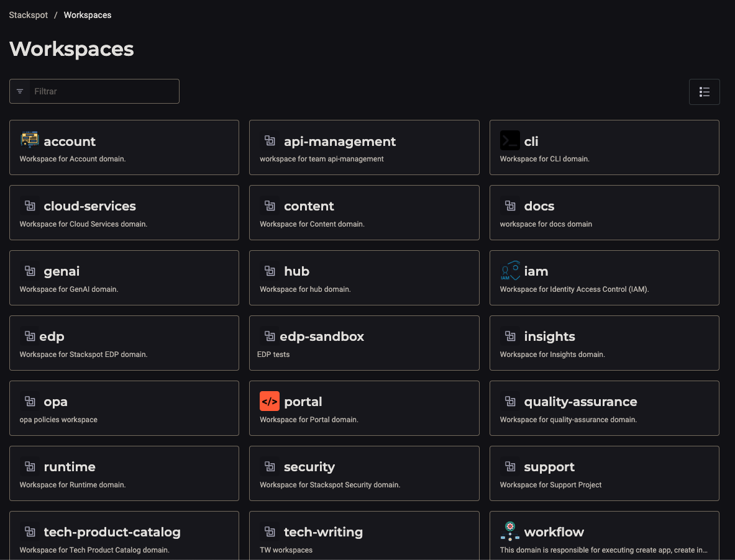The height and width of the screenshot is (560, 735).
Task: Click the cli terminal icon
Action: (x=509, y=140)
